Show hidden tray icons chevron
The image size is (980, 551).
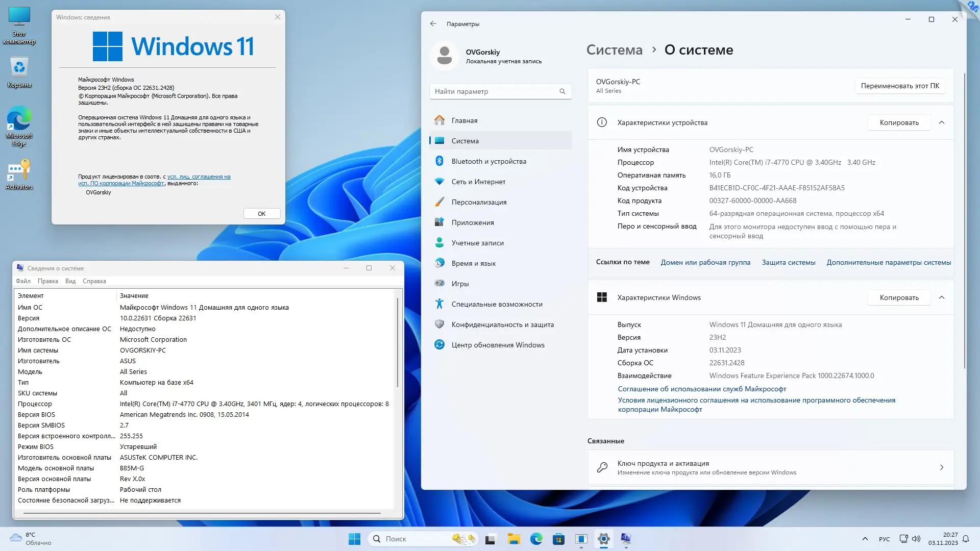point(865,539)
